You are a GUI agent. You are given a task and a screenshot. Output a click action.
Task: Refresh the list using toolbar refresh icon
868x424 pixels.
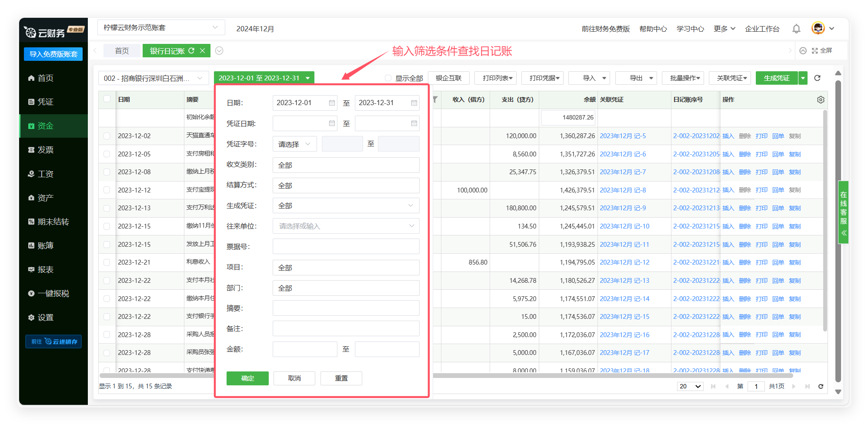click(817, 78)
